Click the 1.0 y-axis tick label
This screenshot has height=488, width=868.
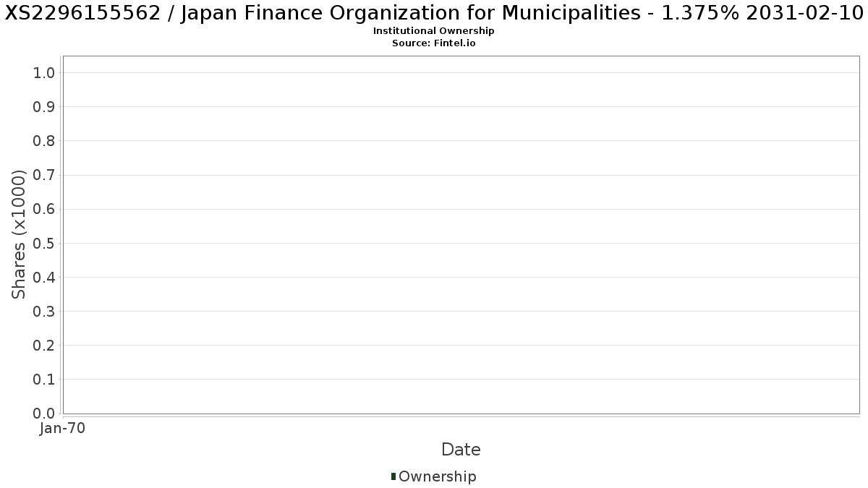[x=44, y=72]
